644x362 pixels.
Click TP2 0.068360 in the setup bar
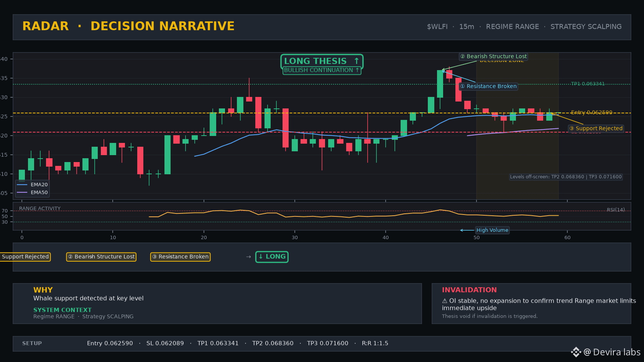tap(273, 344)
